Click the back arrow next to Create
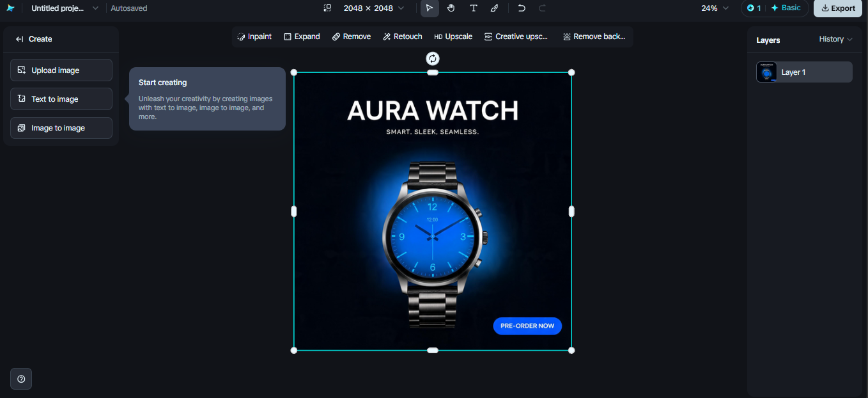Image resolution: width=868 pixels, height=398 pixels. 19,39
